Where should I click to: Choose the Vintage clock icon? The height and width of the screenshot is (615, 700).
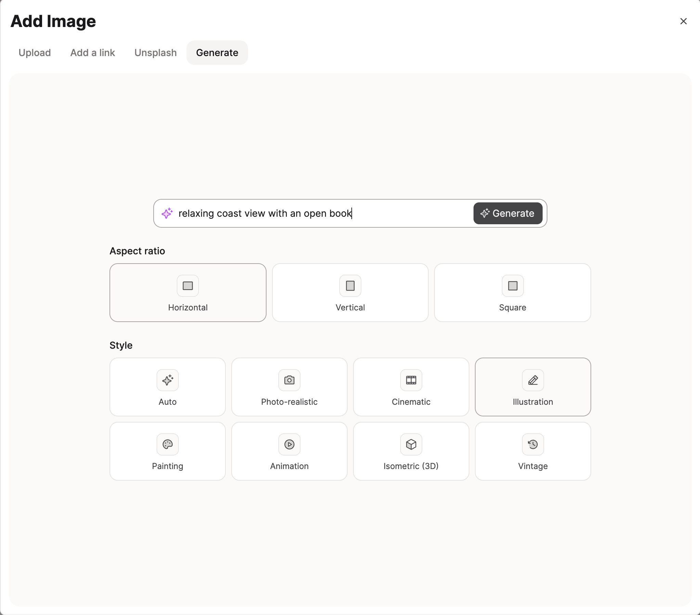point(533,444)
